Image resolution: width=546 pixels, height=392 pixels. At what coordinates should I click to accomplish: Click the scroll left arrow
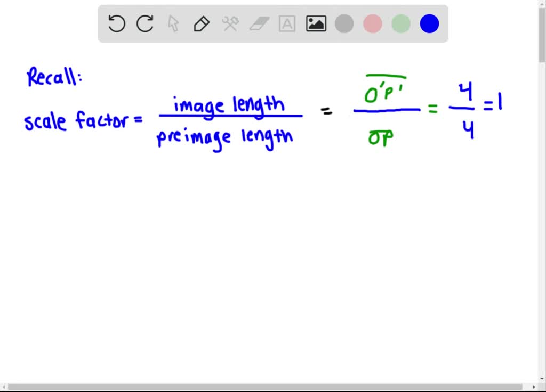[3, 387]
